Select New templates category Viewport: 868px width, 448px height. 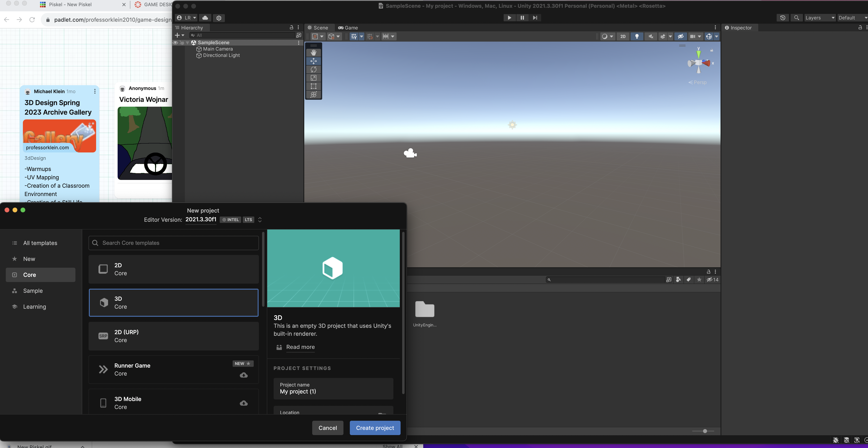click(40, 259)
